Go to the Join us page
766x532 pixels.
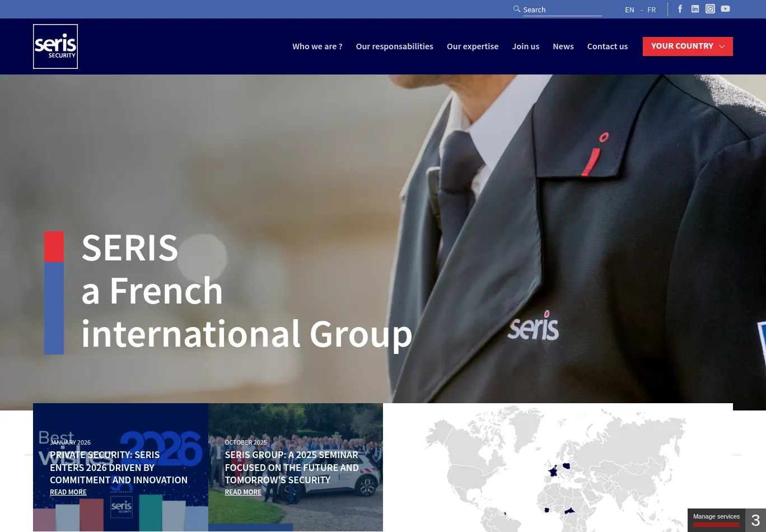[525, 46]
